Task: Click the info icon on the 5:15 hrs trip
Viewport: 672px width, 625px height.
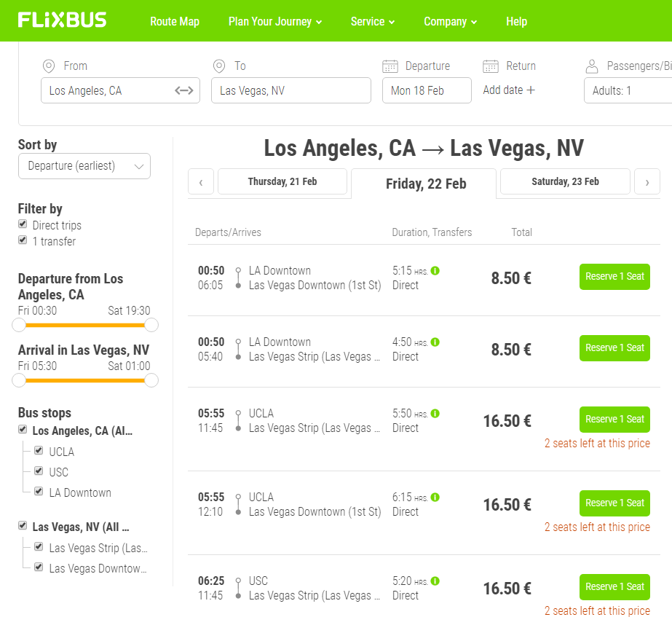Action: 435,271
